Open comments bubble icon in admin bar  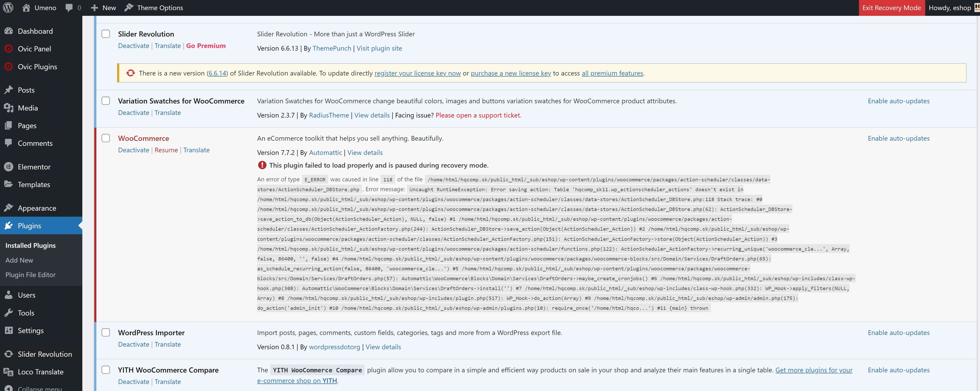point(69,8)
